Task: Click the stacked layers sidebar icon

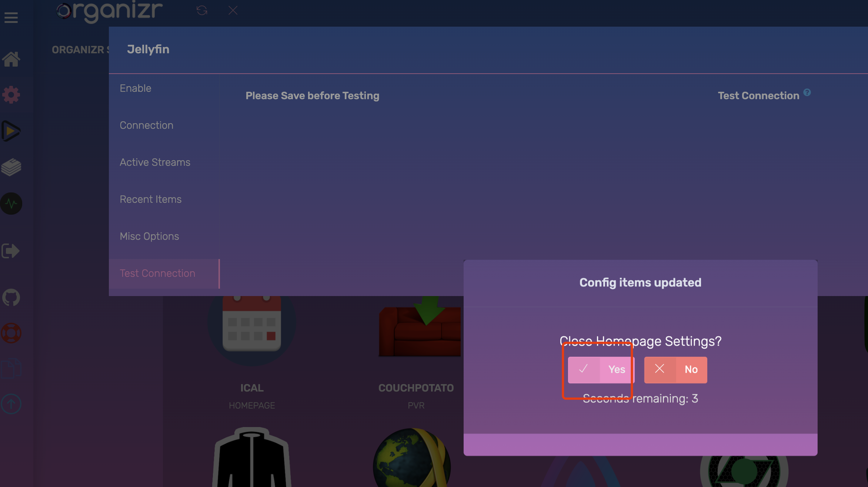Action: [11, 167]
